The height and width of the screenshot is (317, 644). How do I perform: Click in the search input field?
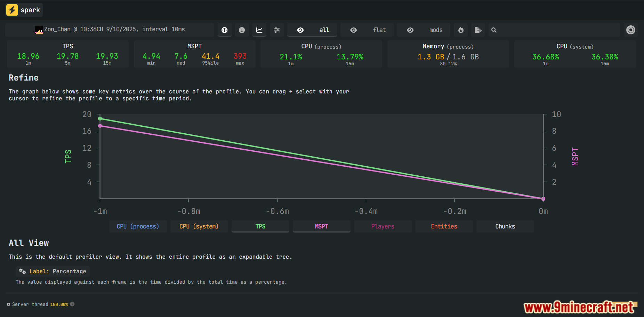556,30
